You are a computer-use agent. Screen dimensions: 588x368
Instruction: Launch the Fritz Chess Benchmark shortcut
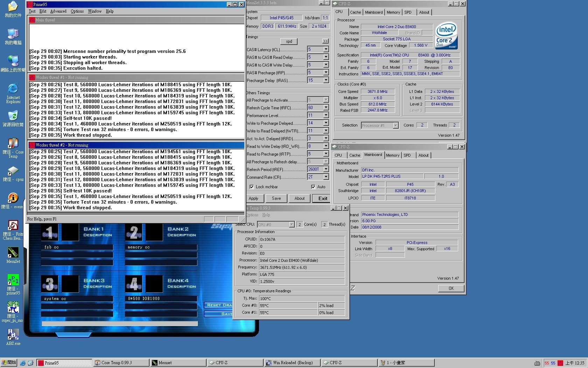(x=13, y=230)
